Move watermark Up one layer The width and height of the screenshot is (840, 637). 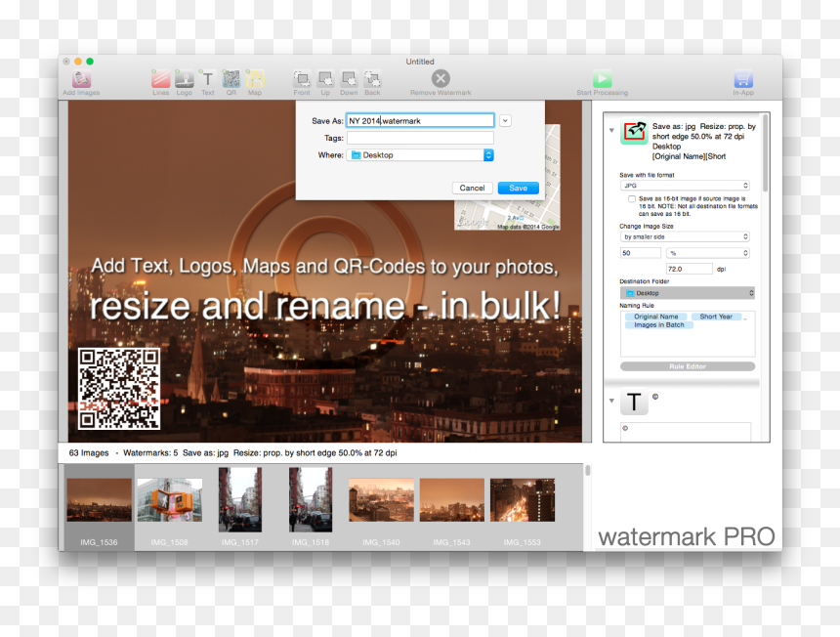(325, 79)
